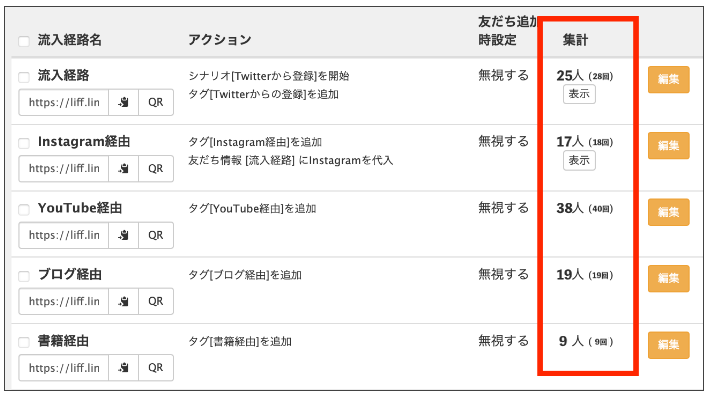Open the ブログ経由 route name link
The width and height of the screenshot is (707, 395).
tap(70, 275)
